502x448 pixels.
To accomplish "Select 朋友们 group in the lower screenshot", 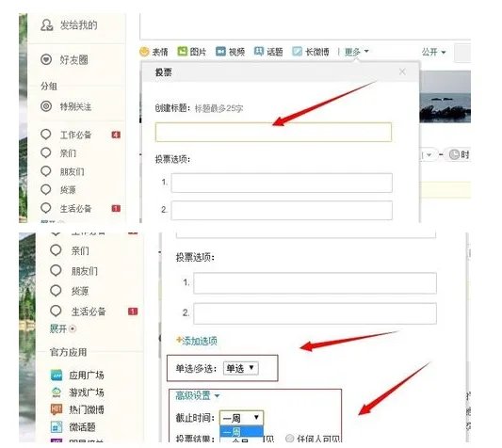I will tap(74, 271).
